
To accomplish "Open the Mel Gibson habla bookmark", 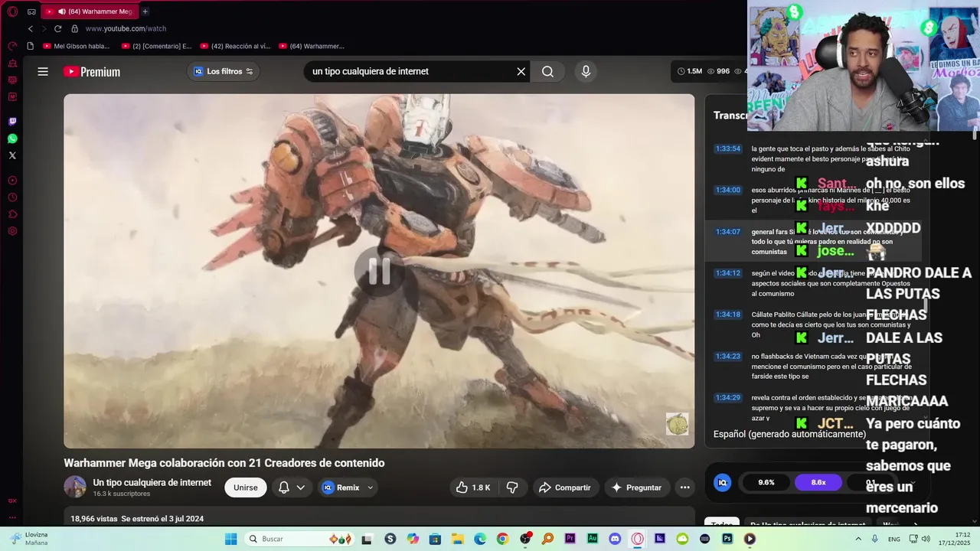I will coord(76,46).
